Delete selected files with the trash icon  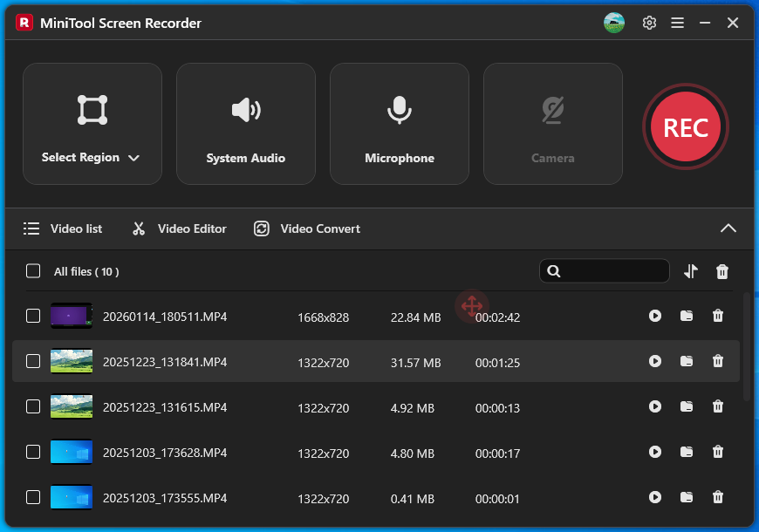pos(722,271)
